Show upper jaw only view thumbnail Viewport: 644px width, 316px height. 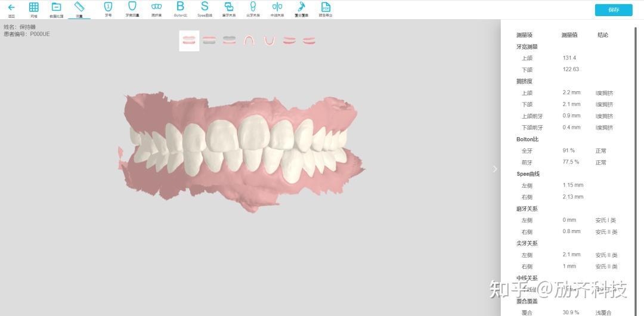(x=209, y=41)
